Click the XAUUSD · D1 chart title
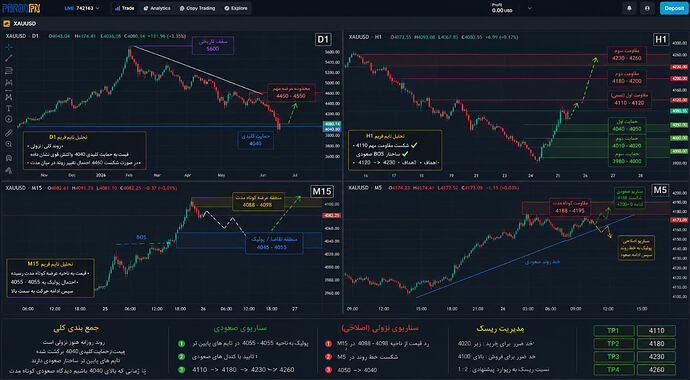 (x=22, y=37)
